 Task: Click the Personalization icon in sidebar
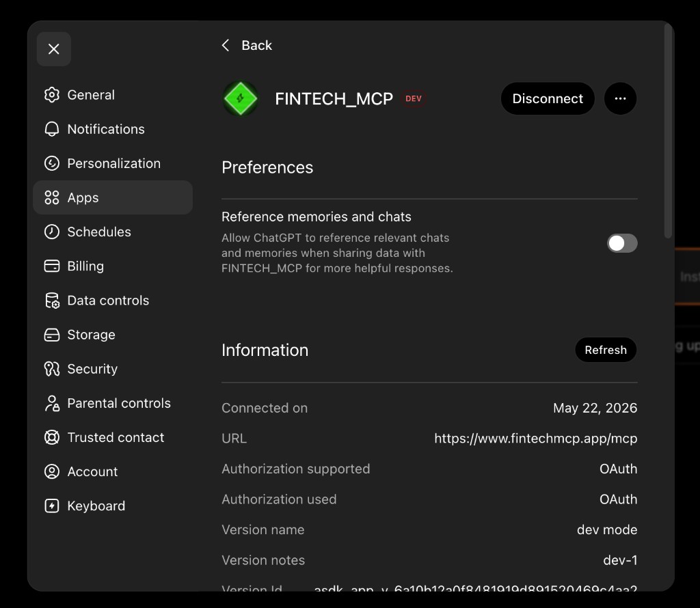click(x=52, y=163)
